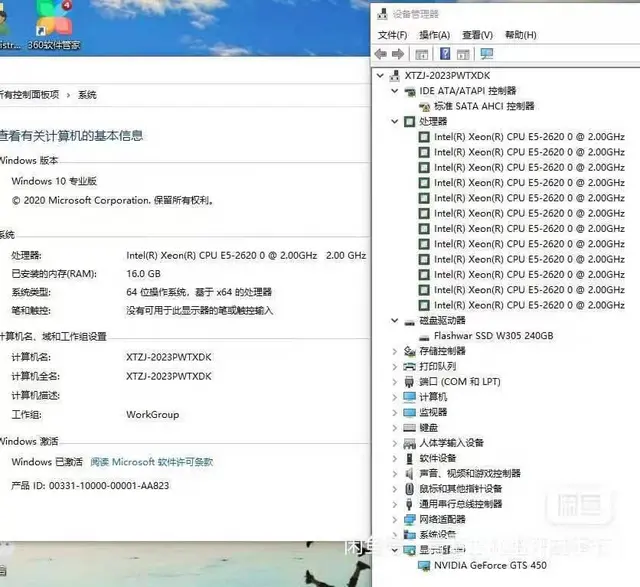Click the scan for hardware changes monitor icon
Viewport: 640px width, 587px height.
[487, 54]
